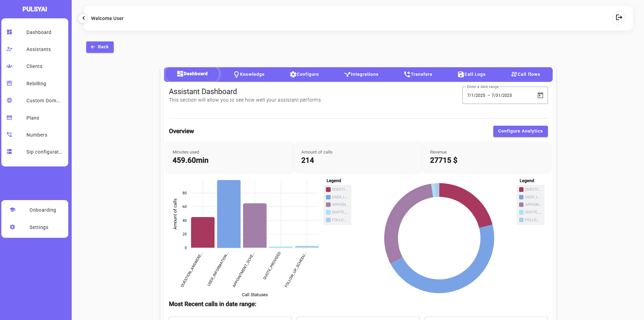Click the Dashboard grid icon in sidebar
The height and width of the screenshot is (320, 644).
coord(10,32)
